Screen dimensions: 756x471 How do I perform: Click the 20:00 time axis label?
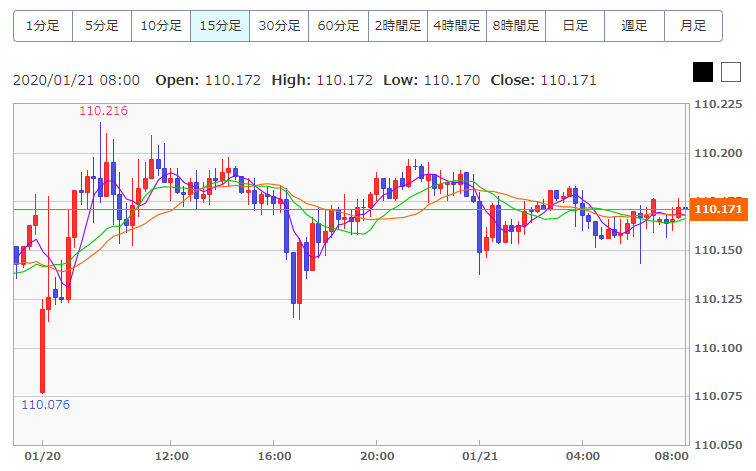click(x=377, y=456)
